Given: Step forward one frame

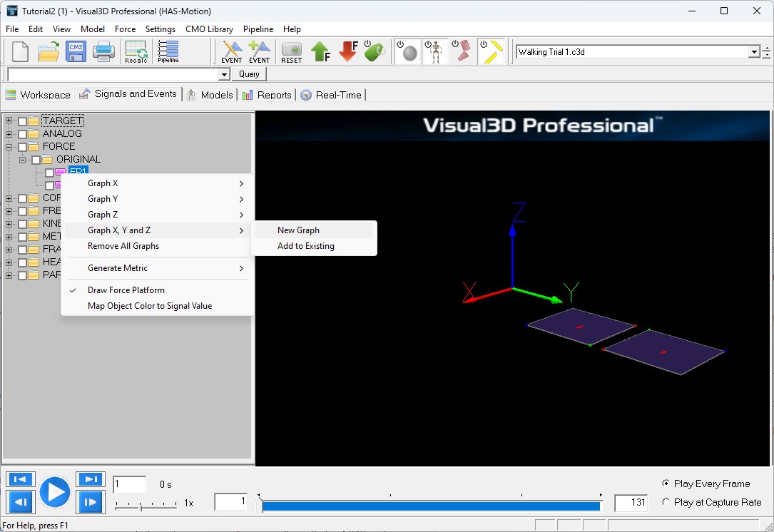Looking at the screenshot, I should click(x=90, y=502).
